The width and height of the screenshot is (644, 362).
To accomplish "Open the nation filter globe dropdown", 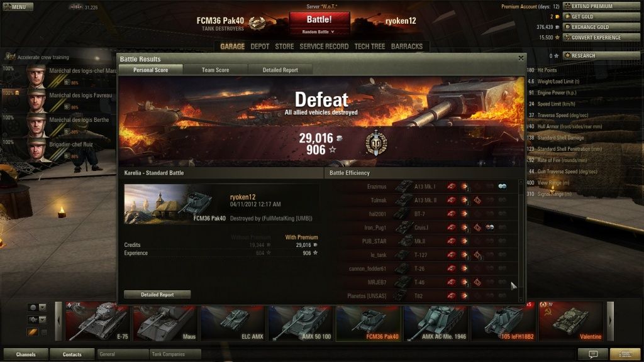I will 37,307.
